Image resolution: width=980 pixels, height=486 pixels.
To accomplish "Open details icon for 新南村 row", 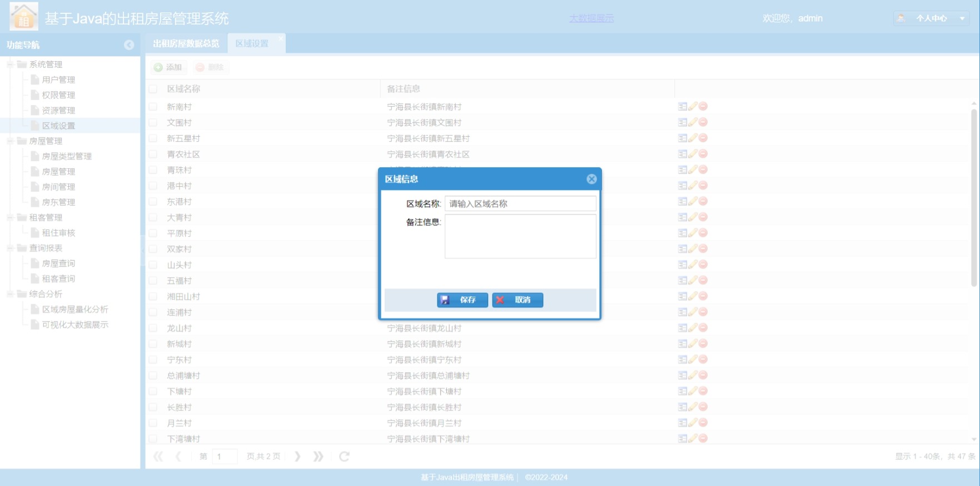I will coord(683,106).
